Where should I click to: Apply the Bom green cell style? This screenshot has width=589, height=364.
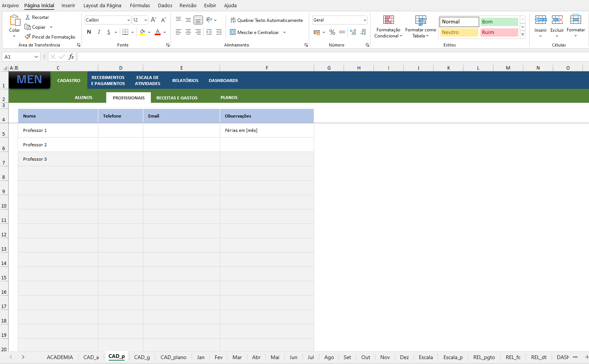tap(499, 22)
